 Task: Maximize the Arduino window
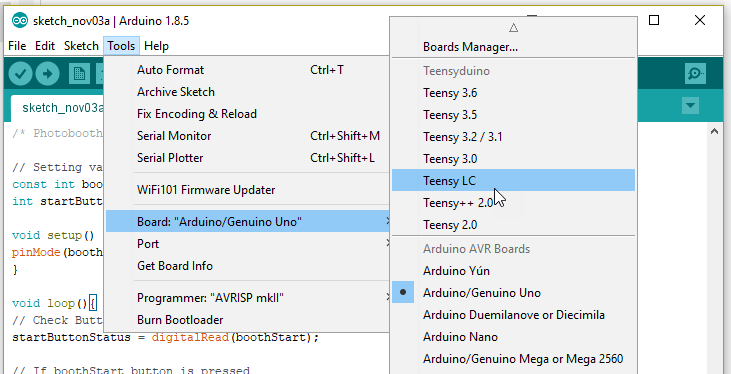(654, 20)
